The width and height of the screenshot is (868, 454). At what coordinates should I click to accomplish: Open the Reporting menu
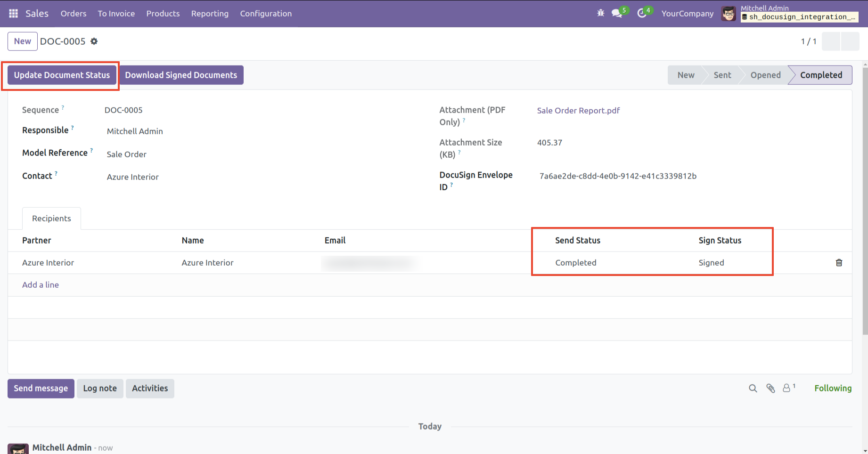coord(210,14)
